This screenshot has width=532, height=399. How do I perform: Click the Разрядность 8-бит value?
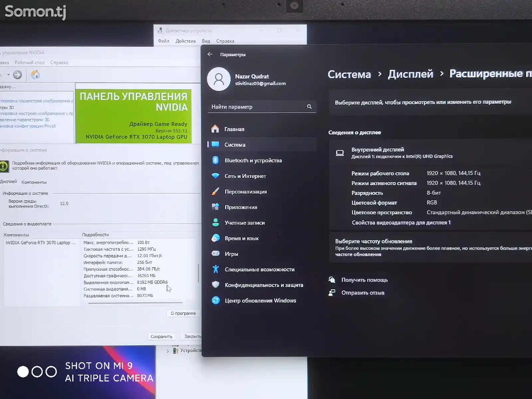pyautogui.click(x=434, y=193)
